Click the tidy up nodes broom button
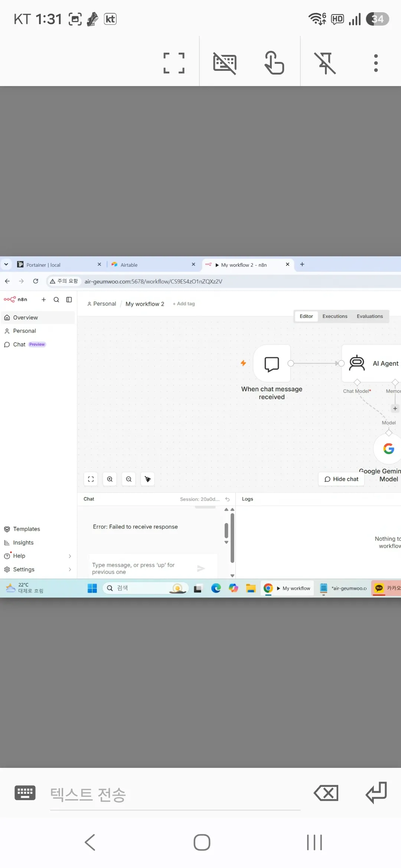401x868 pixels. tap(148, 479)
